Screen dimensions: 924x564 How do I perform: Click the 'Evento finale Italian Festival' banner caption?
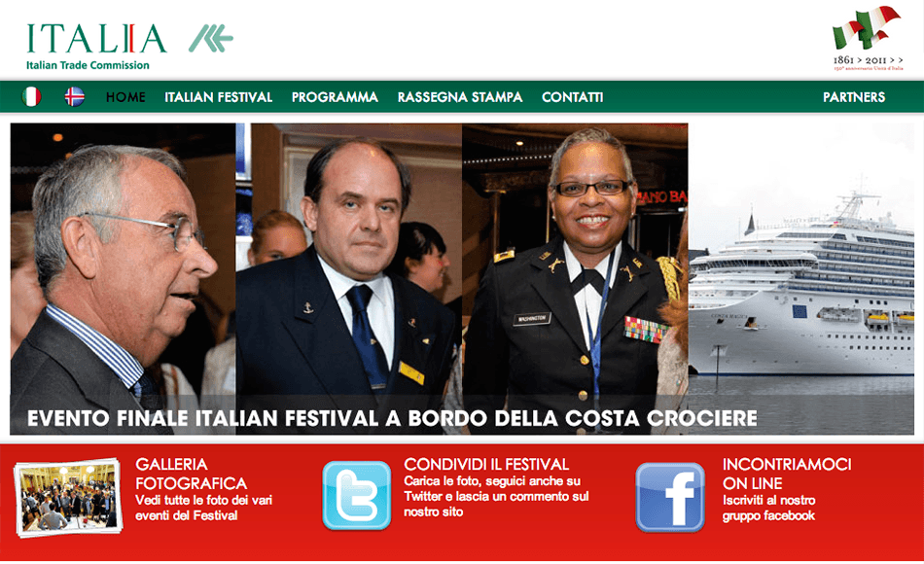tap(392, 418)
